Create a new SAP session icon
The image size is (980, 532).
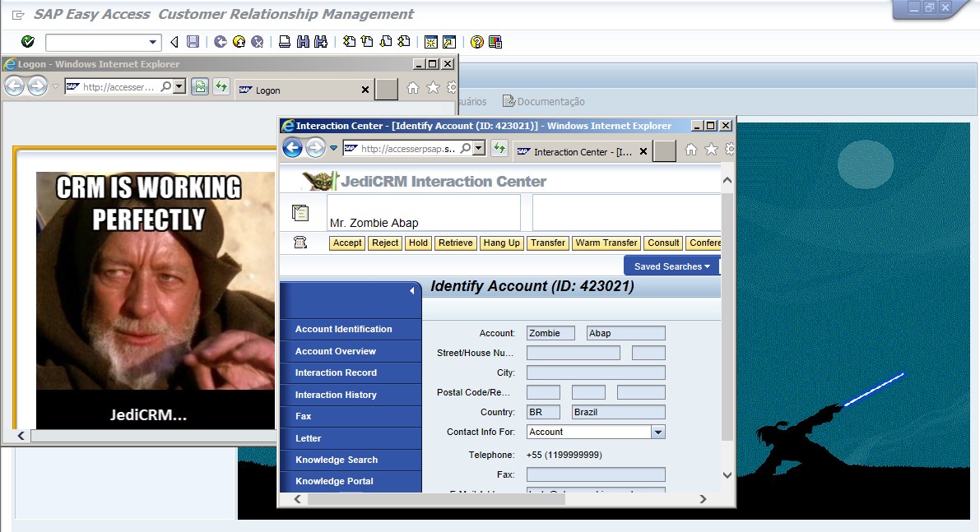[x=430, y=42]
